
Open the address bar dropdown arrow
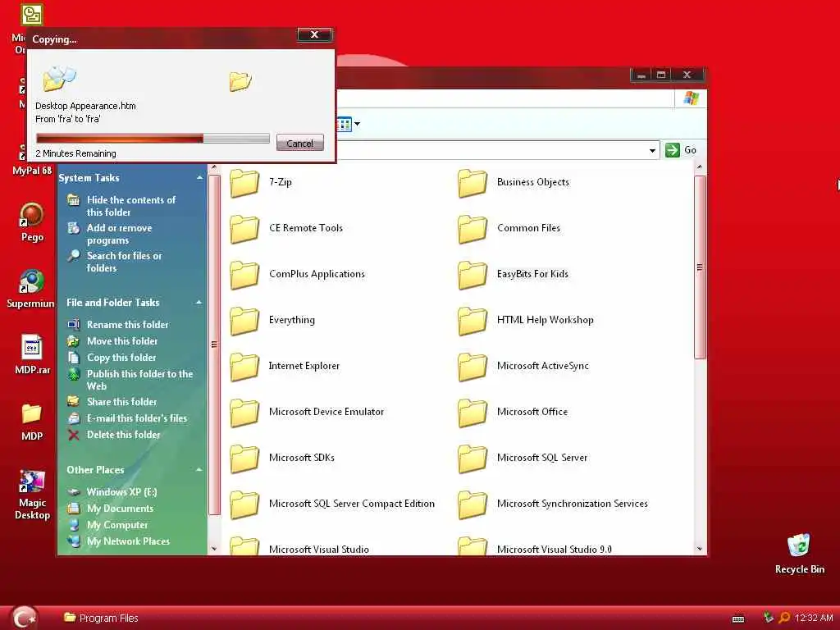[x=652, y=151]
